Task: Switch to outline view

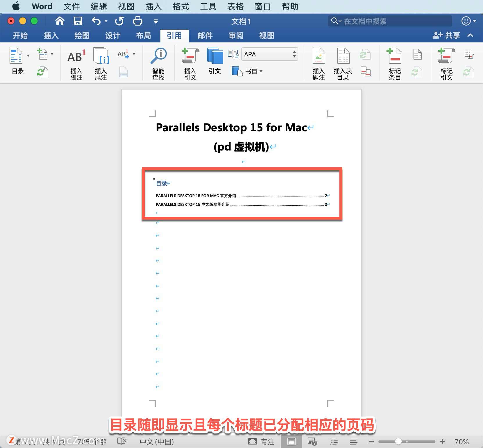Action: pyautogui.click(x=333, y=442)
